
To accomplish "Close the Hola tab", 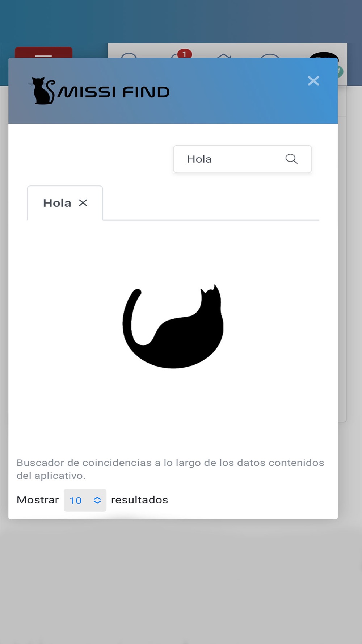I will click(83, 203).
